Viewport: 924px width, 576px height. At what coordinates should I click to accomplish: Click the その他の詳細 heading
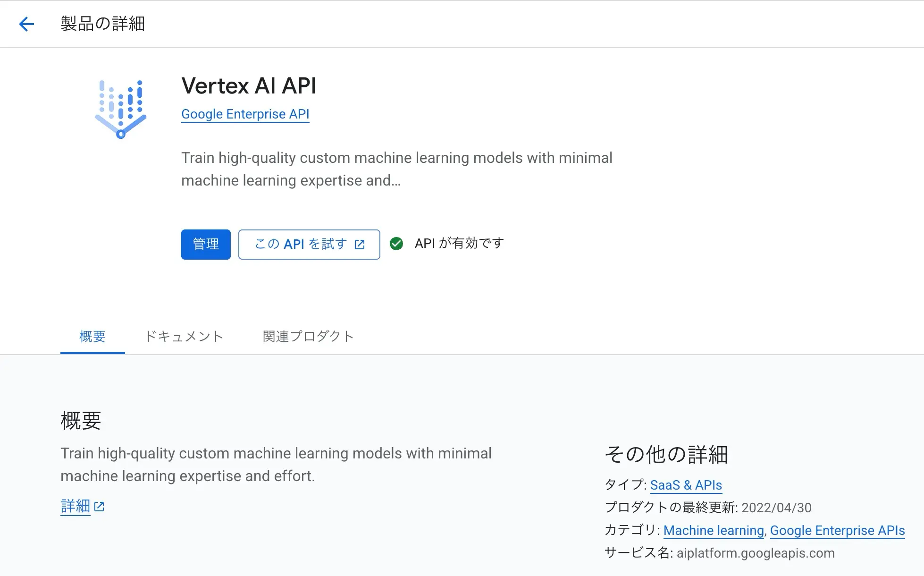tap(666, 454)
